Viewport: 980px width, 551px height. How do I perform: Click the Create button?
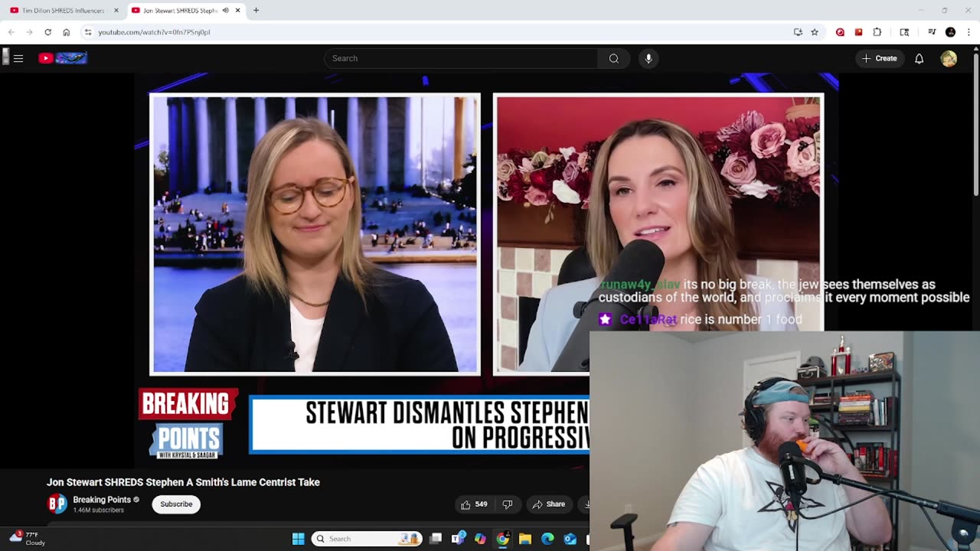pyautogui.click(x=880, y=58)
